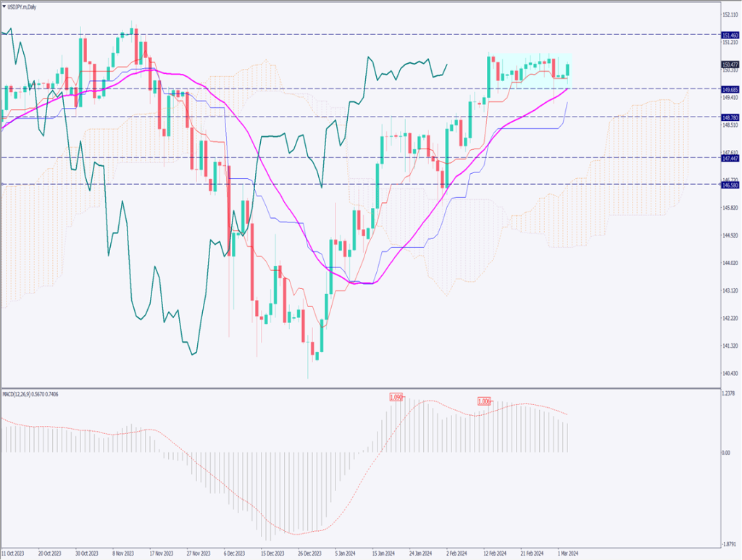The image size is (742, 560).
Task: Select the light cyan rectangle on chart
Action: 529,72
